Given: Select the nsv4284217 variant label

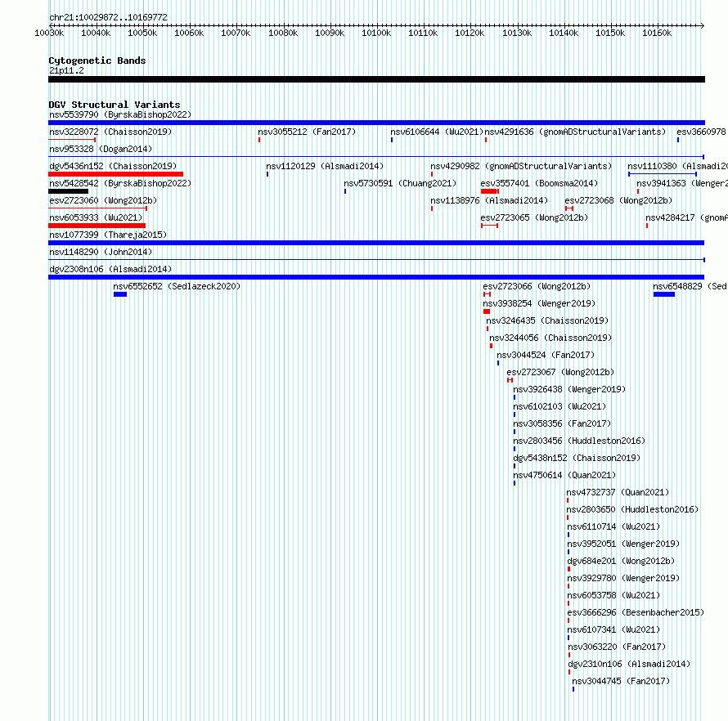Looking at the screenshot, I should tap(670, 217).
